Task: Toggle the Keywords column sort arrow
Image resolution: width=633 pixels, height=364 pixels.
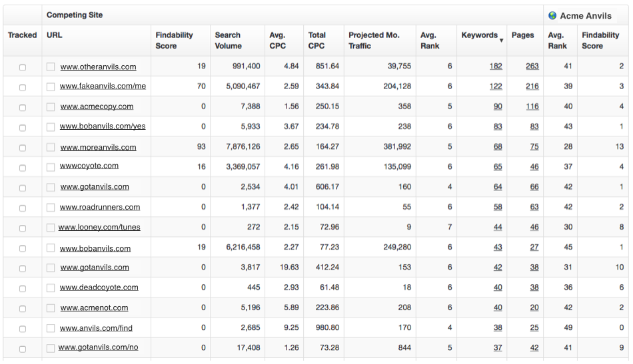Action: point(501,41)
